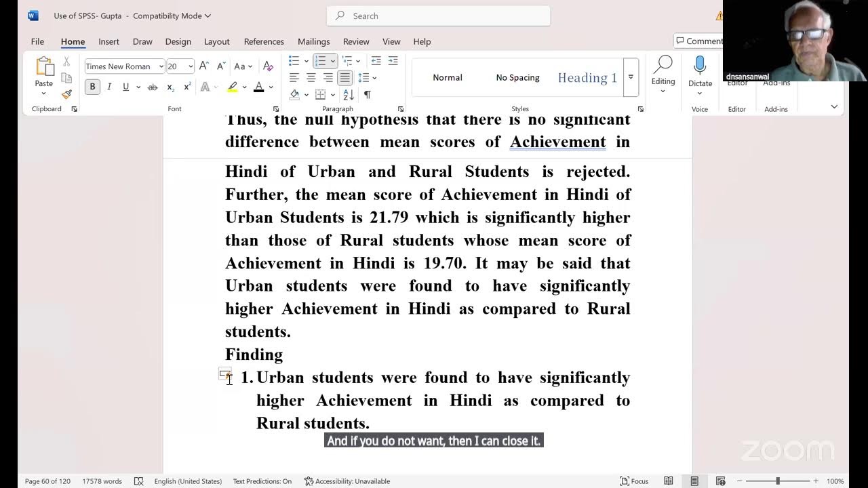Center the paragraph text
The height and width of the screenshot is (488, 868).
(x=311, y=77)
